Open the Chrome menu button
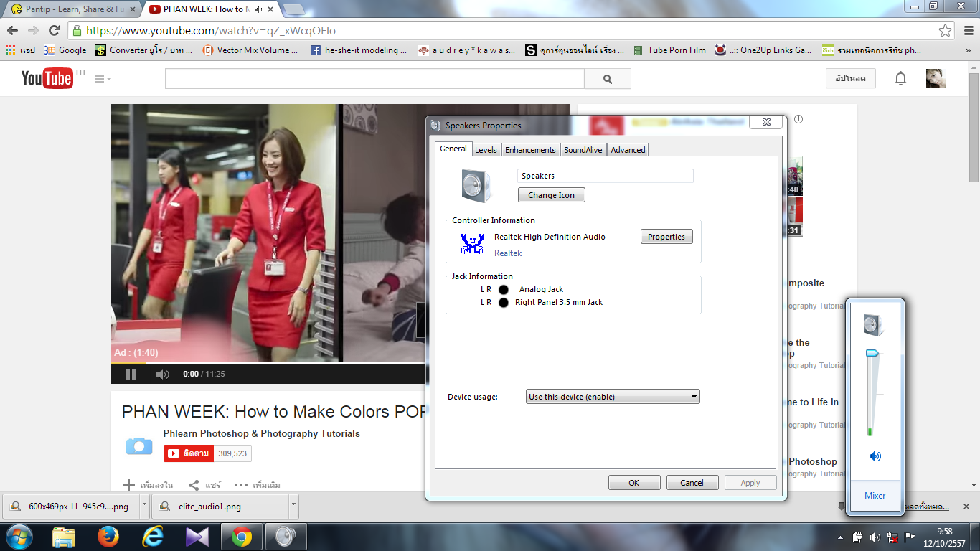This screenshot has width=980, height=551. point(967,31)
